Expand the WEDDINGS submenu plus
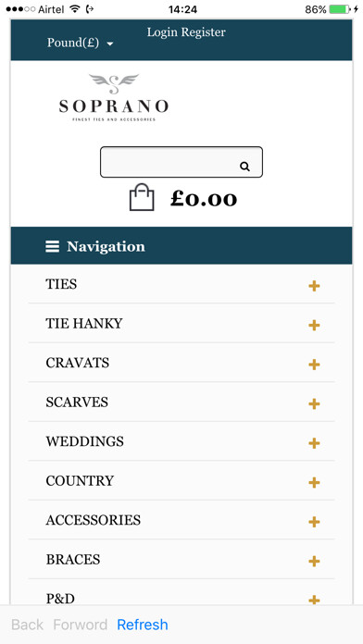The height and width of the screenshot is (644, 363). click(x=314, y=443)
